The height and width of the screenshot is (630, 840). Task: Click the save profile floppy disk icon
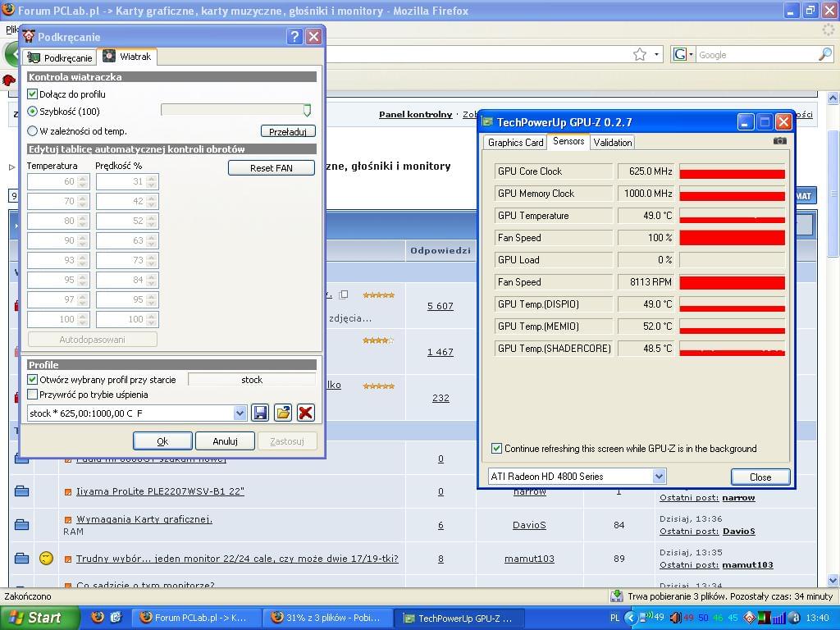coord(260,413)
